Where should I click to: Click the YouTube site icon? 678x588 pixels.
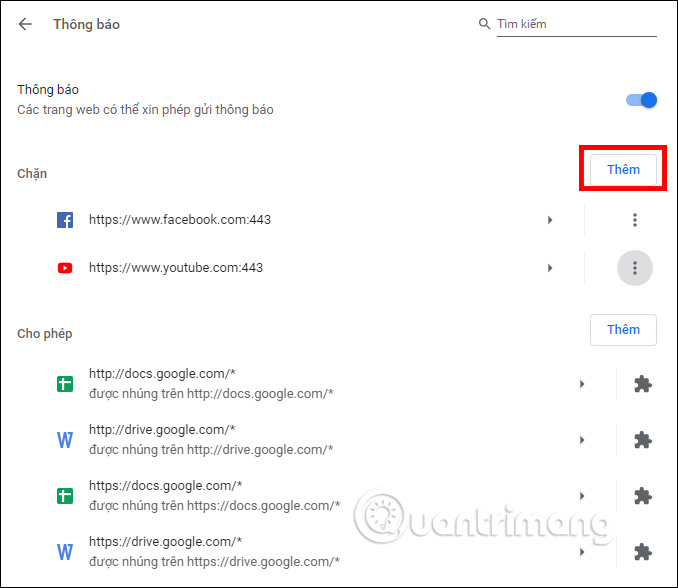[65, 268]
